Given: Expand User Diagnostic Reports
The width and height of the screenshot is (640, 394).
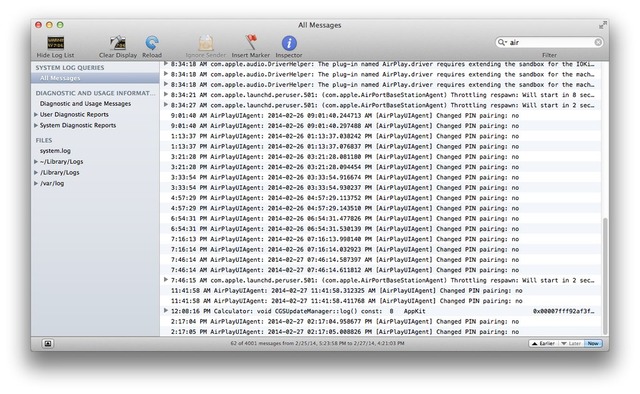Looking at the screenshot, I should tap(36, 115).
